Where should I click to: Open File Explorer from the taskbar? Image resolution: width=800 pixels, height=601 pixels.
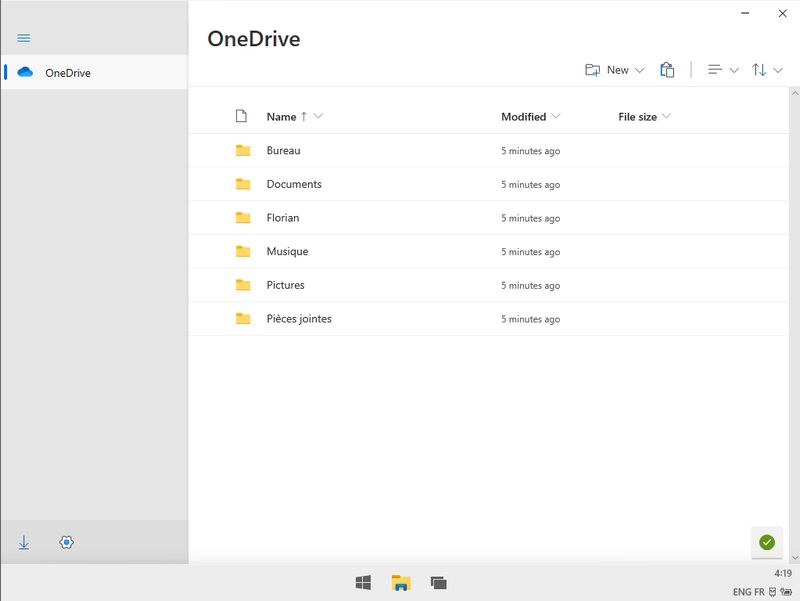401,582
